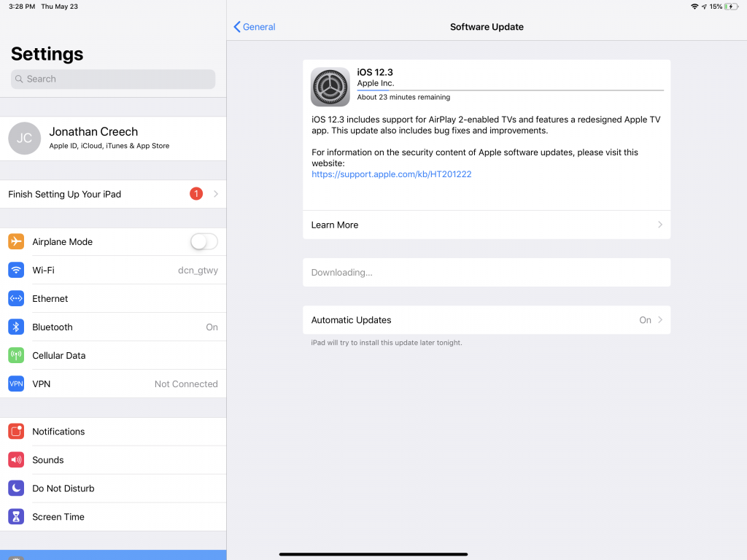Tap the Cellular Data antenna icon

[16, 355]
